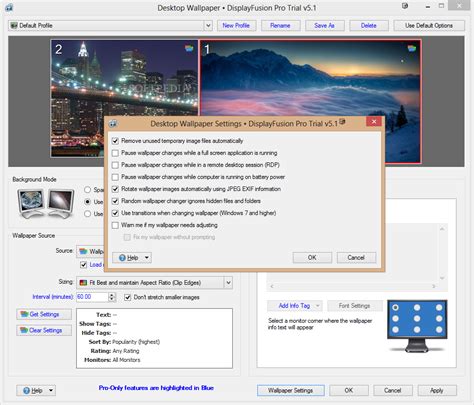Click the pin icon in settings dialog title

pos(342,122)
